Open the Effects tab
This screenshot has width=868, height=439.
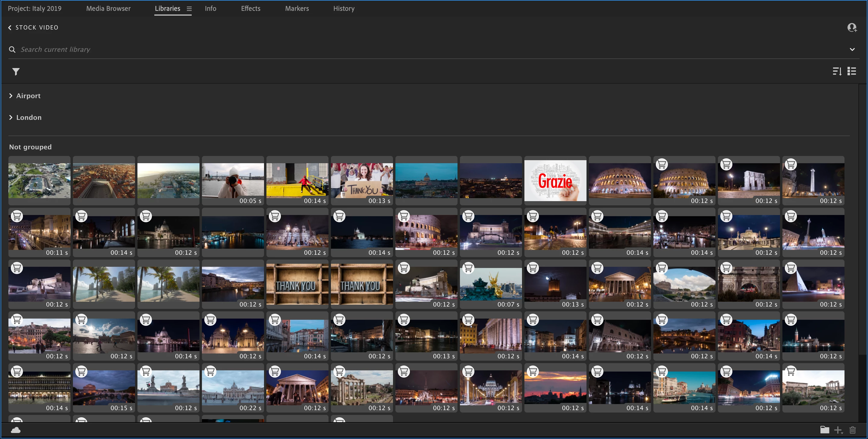pyautogui.click(x=250, y=8)
